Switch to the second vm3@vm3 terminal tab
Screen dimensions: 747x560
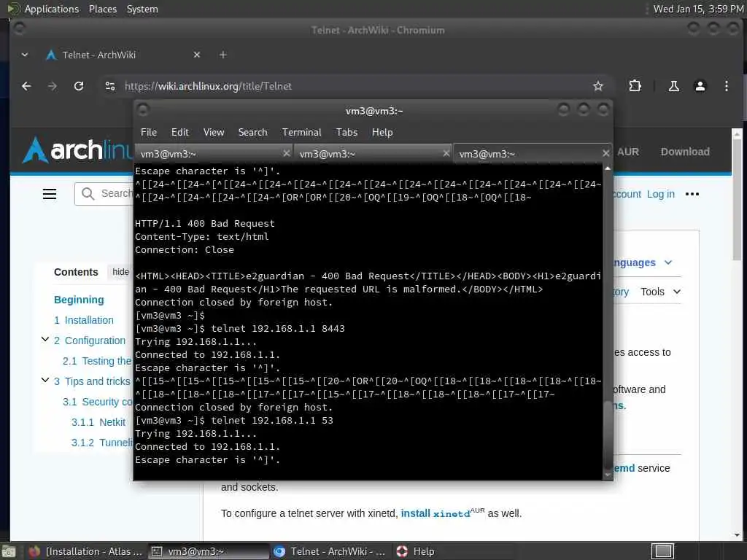pos(373,154)
